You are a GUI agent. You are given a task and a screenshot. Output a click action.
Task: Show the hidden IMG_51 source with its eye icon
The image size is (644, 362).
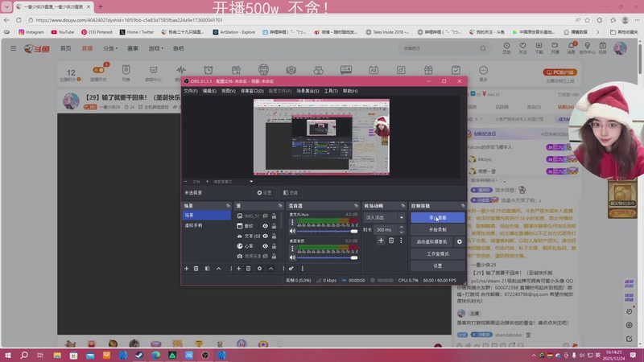(266, 216)
